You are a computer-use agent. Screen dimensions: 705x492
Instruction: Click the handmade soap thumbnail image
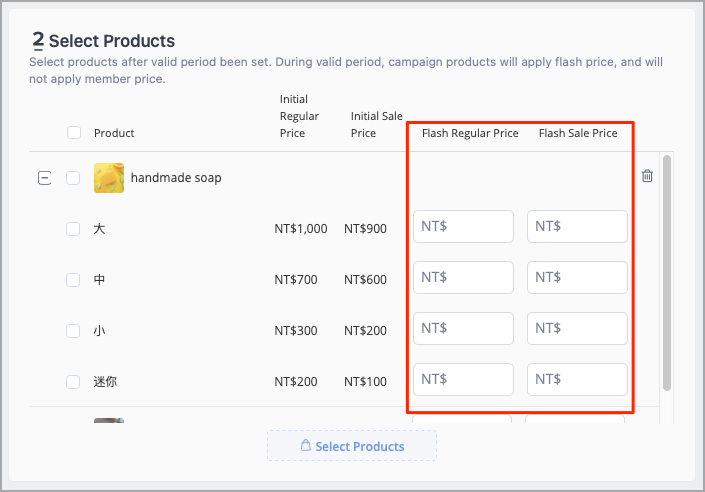[109, 178]
